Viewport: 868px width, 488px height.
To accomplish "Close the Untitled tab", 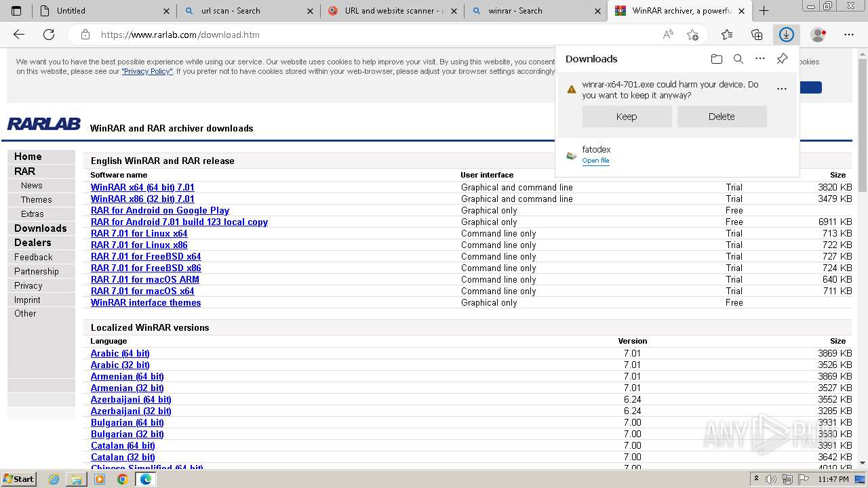I will coord(167,11).
